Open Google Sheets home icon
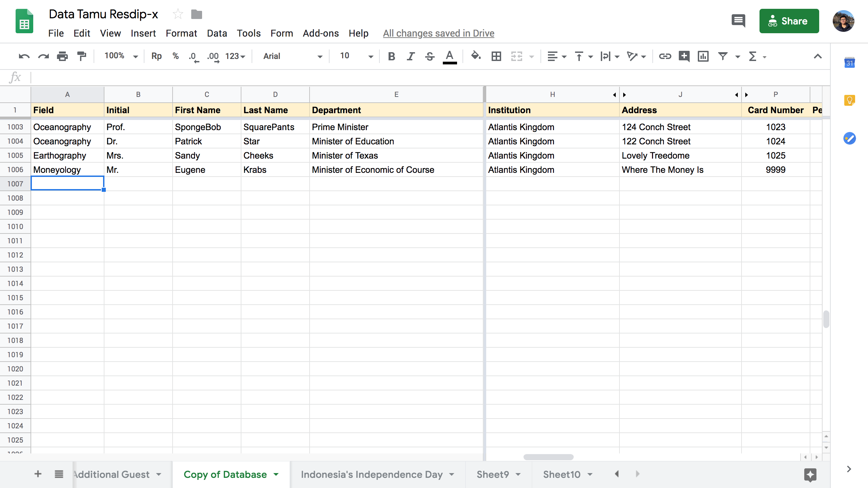Viewport: 868px width, 488px height. pyautogui.click(x=24, y=21)
